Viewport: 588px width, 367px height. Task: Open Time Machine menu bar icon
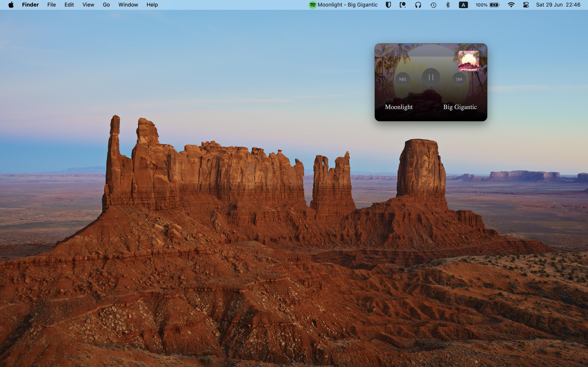(x=433, y=5)
